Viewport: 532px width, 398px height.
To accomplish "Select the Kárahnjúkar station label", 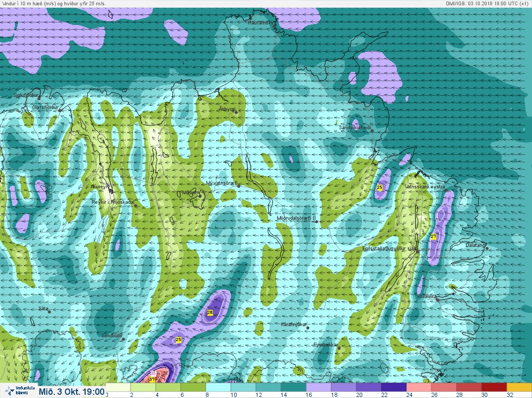I will pos(294,325).
